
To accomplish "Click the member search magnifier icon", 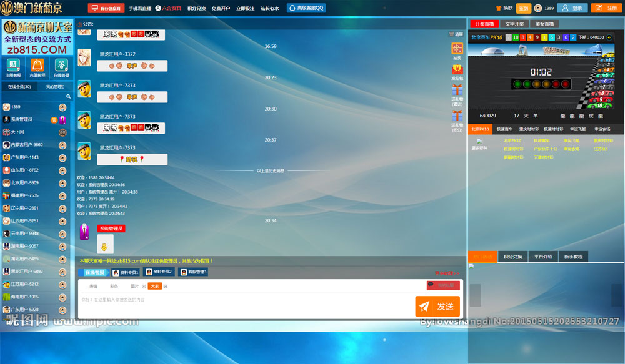I will [x=69, y=97].
